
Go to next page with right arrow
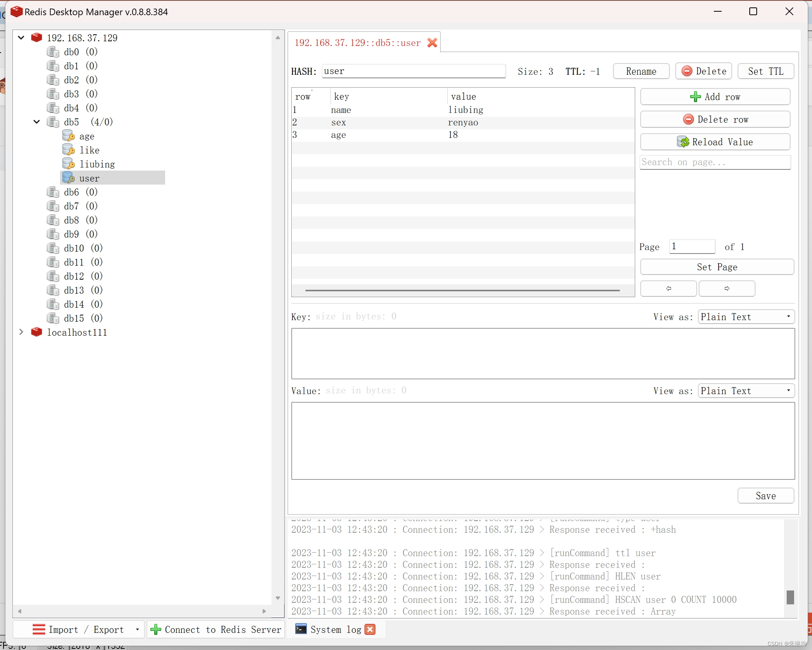(727, 289)
